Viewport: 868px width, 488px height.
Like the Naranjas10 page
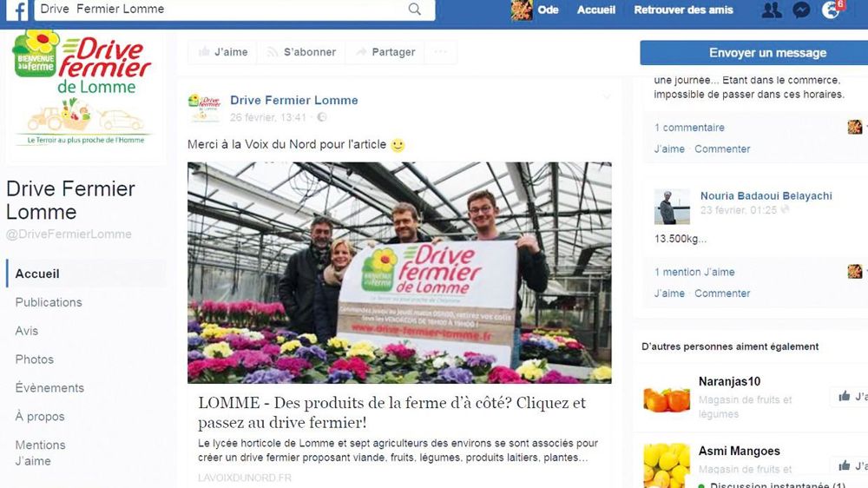coord(849,397)
